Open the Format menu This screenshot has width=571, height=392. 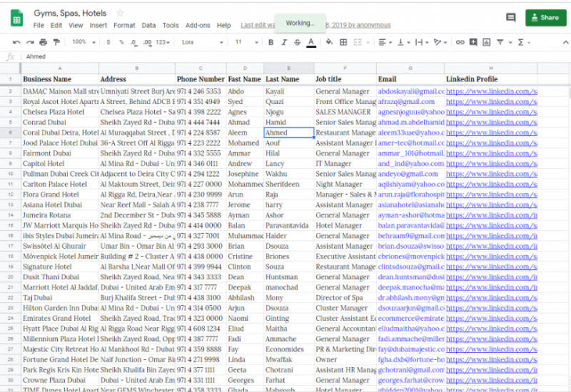124,25
